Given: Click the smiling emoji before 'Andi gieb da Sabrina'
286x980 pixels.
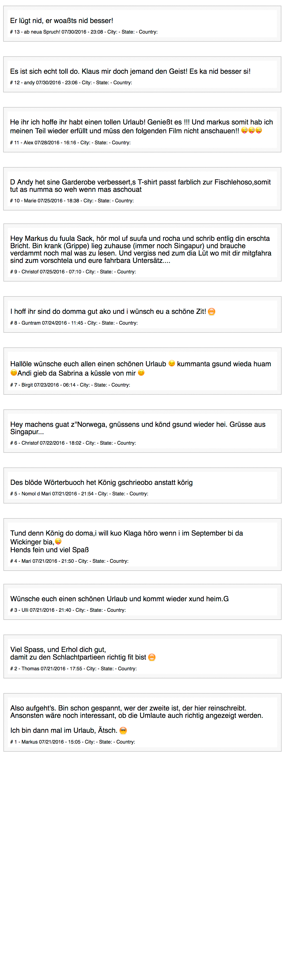Looking at the screenshot, I should [14, 373].
